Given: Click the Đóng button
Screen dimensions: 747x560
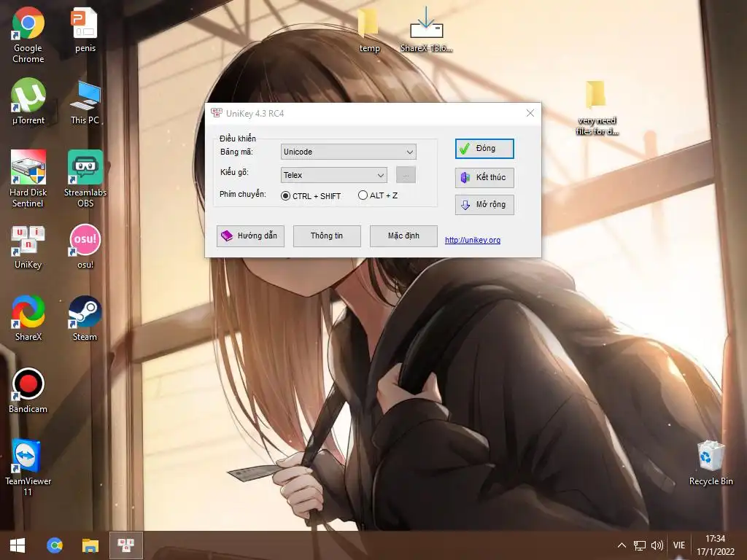Looking at the screenshot, I should pos(484,149).
